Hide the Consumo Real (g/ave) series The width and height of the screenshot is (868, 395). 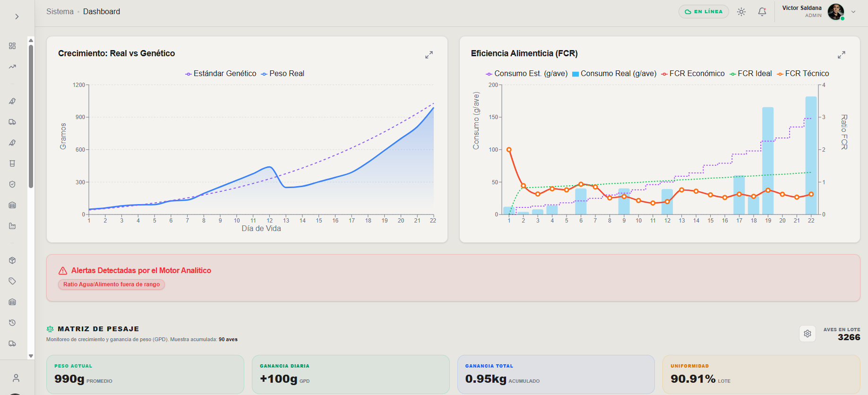point(614,74)
